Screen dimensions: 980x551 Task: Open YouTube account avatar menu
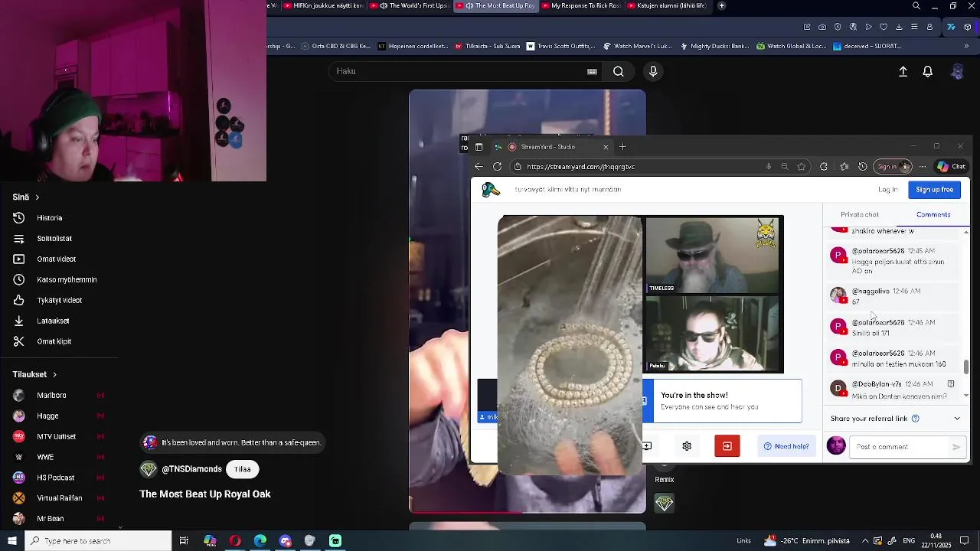pyautogui.click(x=957, y=71)
